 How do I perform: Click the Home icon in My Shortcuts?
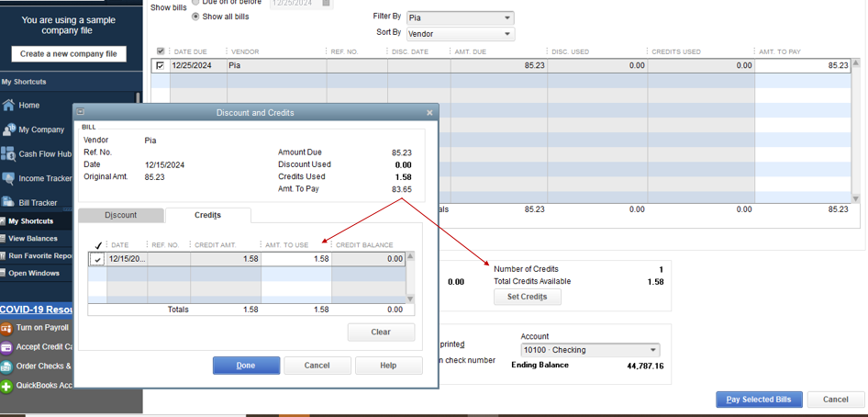pyautogui.click(x=8, y=106)
